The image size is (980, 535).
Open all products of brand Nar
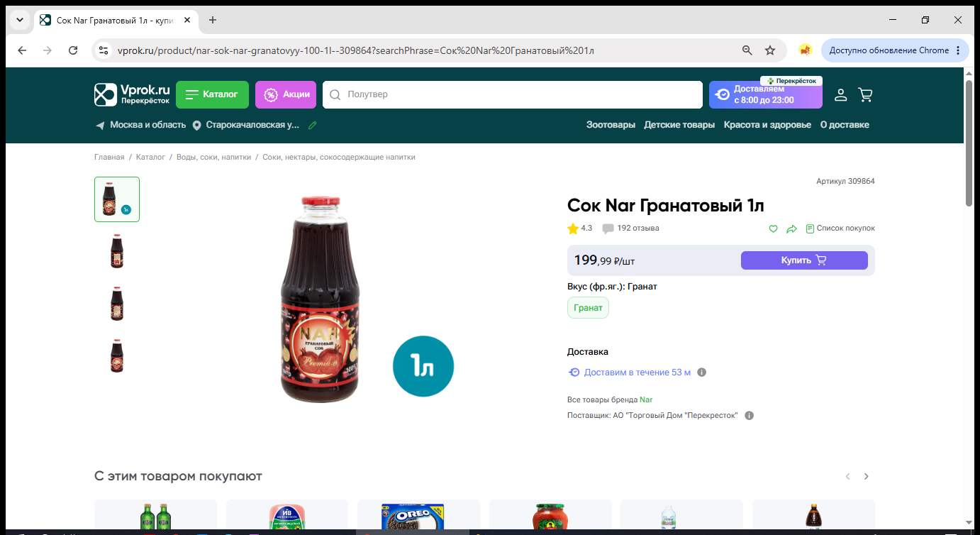646,400
